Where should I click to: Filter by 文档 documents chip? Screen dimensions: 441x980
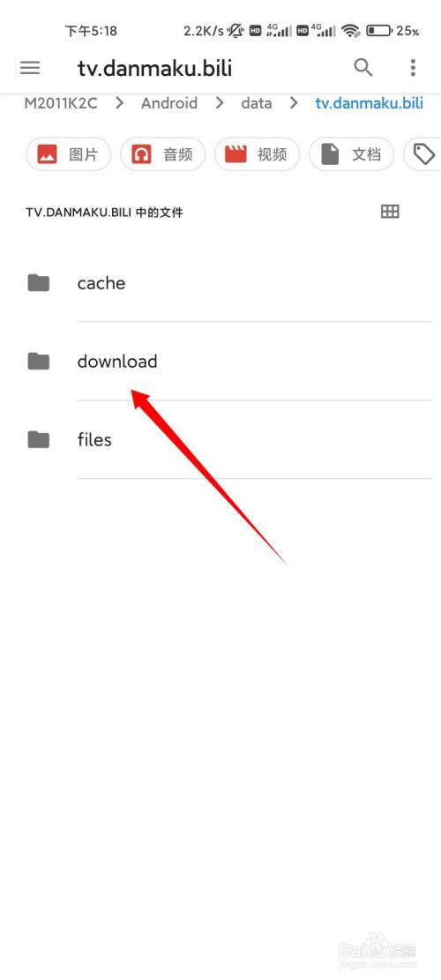click(x=351, y=153)
